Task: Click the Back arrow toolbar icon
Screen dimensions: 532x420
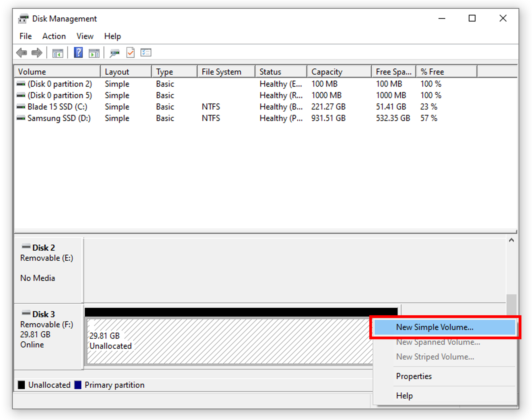Action: (x=22, y=53)
